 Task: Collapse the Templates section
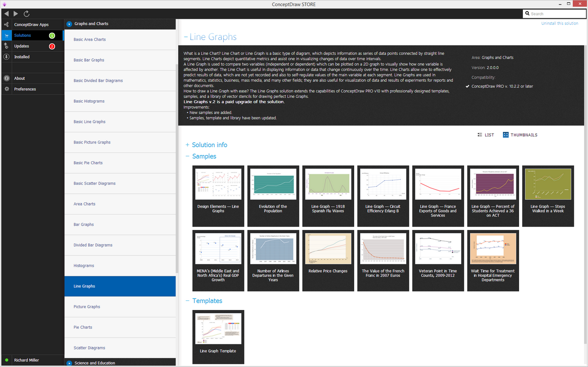(187, 301)
